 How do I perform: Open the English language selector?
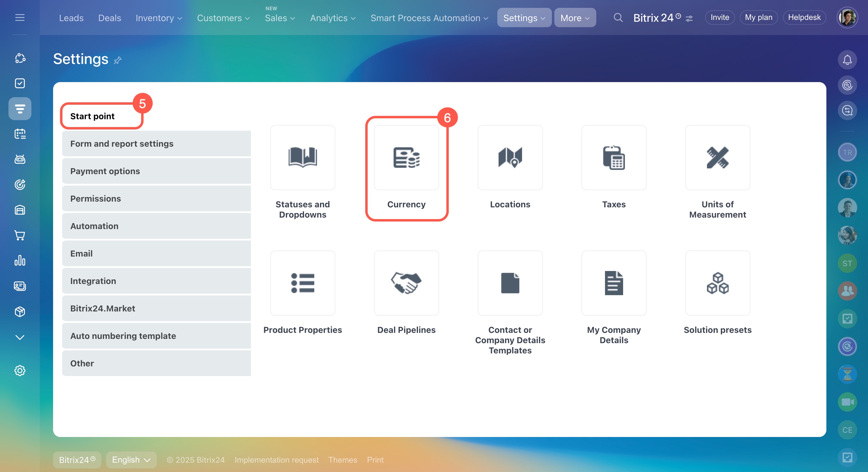click(x=131, y=460)
